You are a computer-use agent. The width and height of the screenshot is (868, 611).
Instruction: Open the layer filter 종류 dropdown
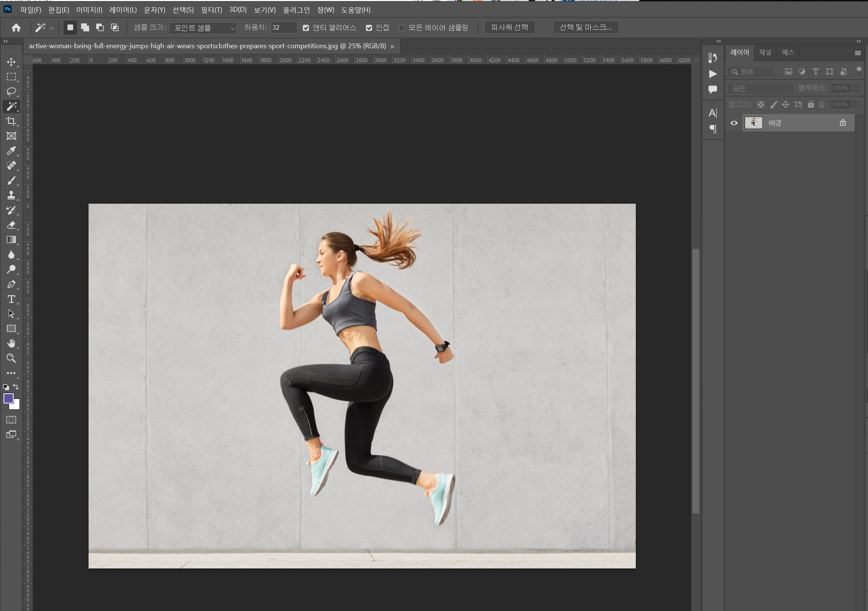(751, 72)
